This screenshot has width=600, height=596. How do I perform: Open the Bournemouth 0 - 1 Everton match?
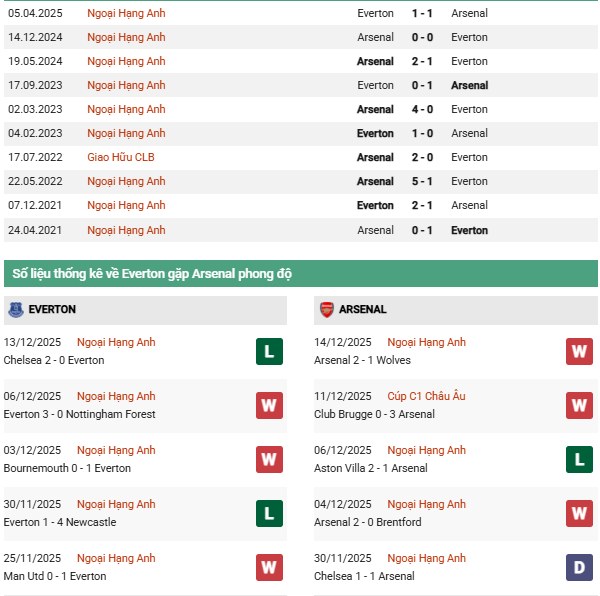tap(69, 468)
